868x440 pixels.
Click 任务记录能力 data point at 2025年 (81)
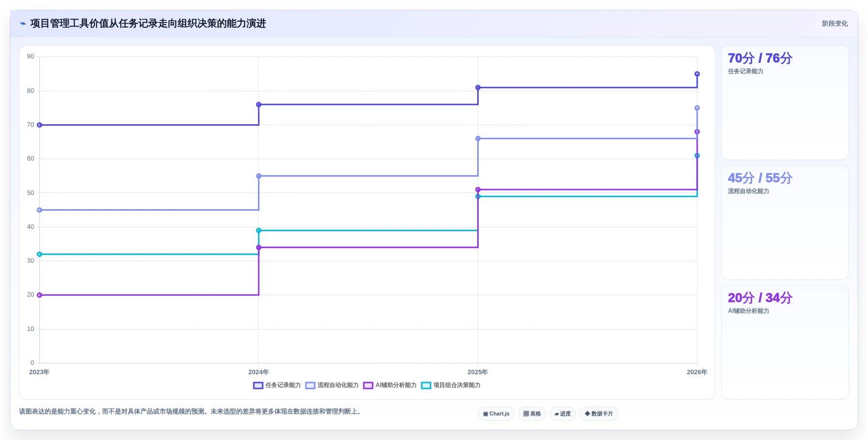point(478,87)
